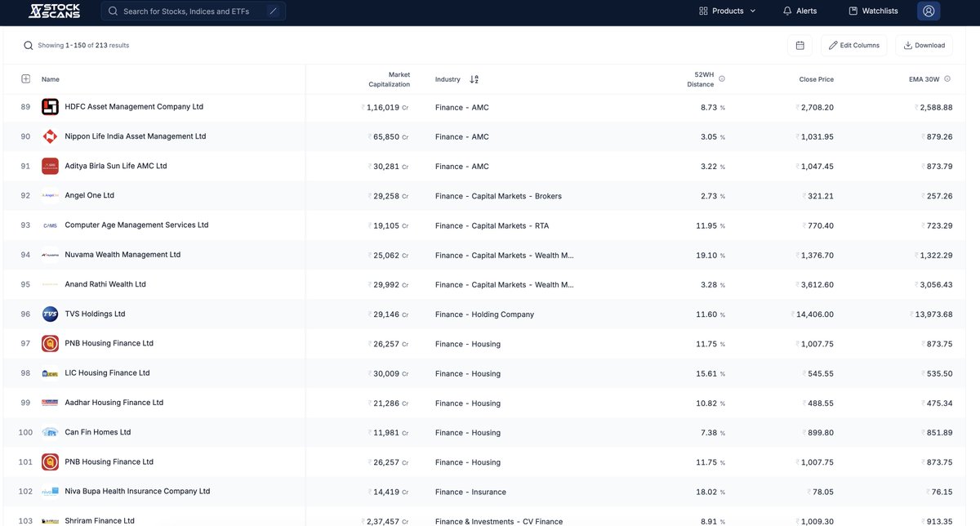Click row number 100
The image size is (980, 526).
coord(25,432)
